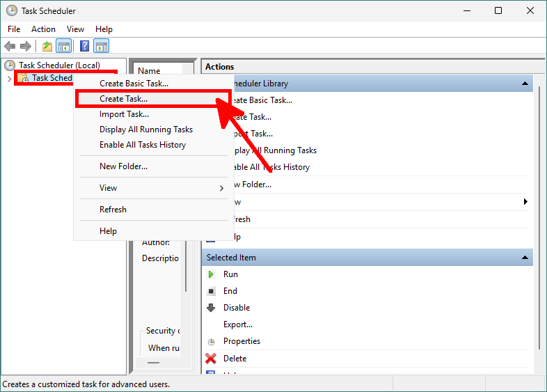
Task: Click Export... in the Actions pane
Action: [x=237, y=324]
